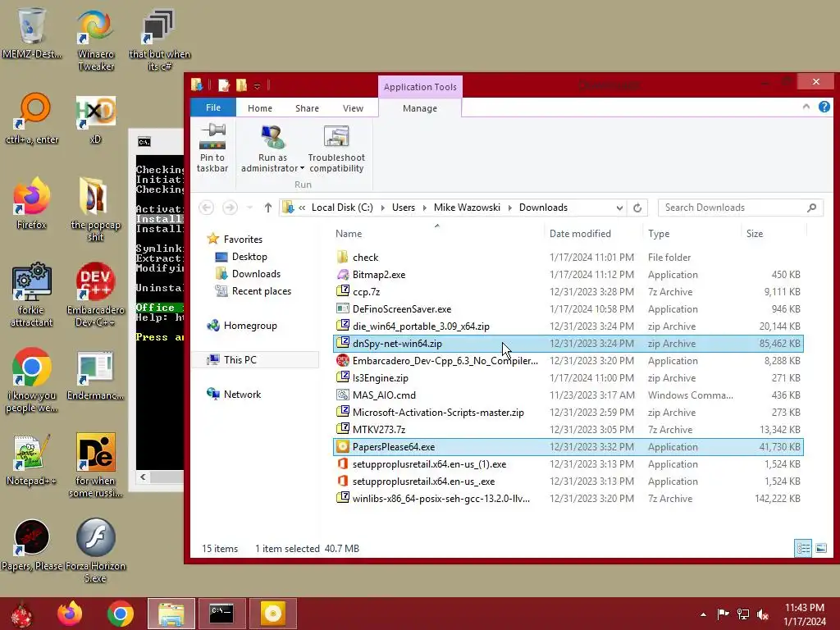Select Favorites in the navigation pane

point(243,240)
